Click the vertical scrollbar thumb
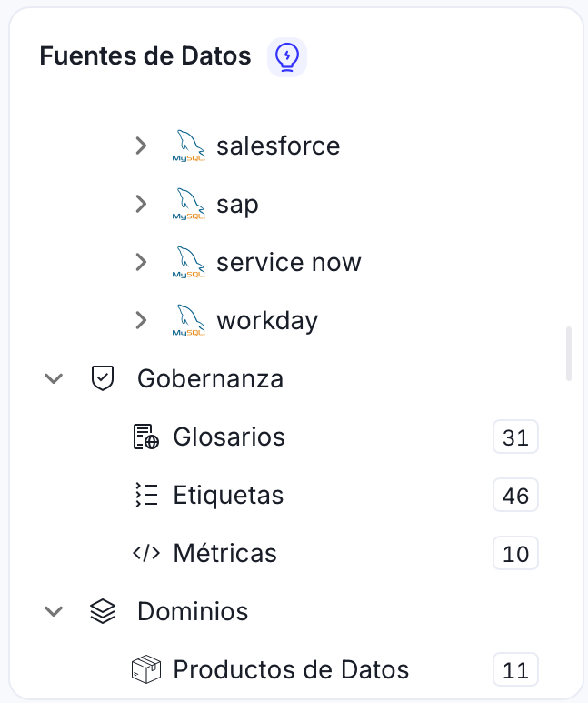Screen dimensions: 588x703 (569, 353)
